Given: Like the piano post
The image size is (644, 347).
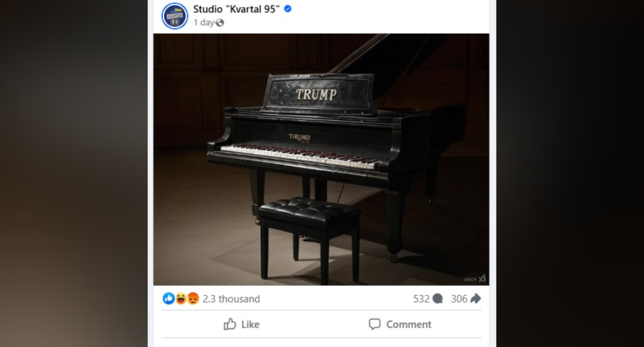Looking at the screenshot, I should pyautogui.click(x=242, y=324).
